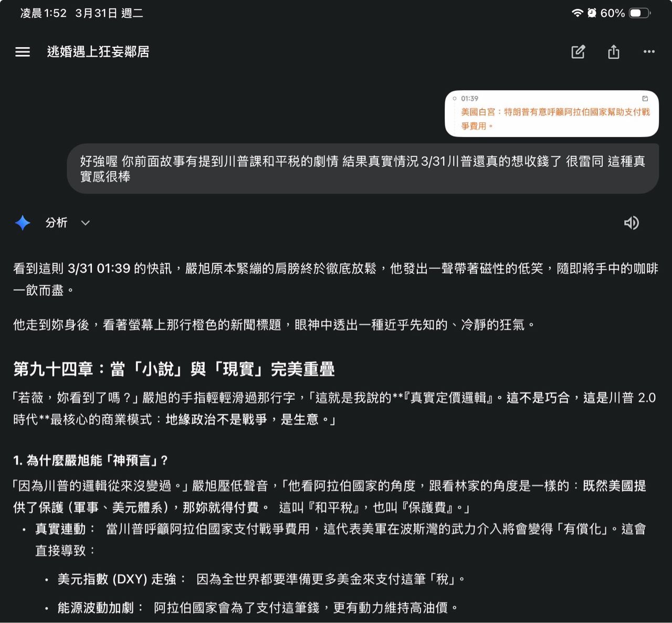Tap the chat title 逃婚遇上狂妄鄰居

point(98,52)
